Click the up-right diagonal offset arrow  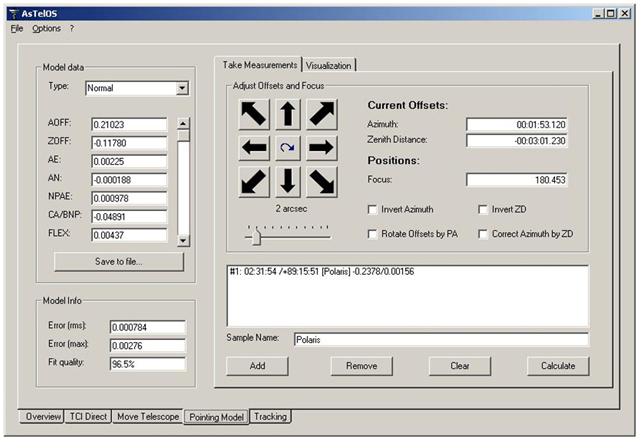320,114
